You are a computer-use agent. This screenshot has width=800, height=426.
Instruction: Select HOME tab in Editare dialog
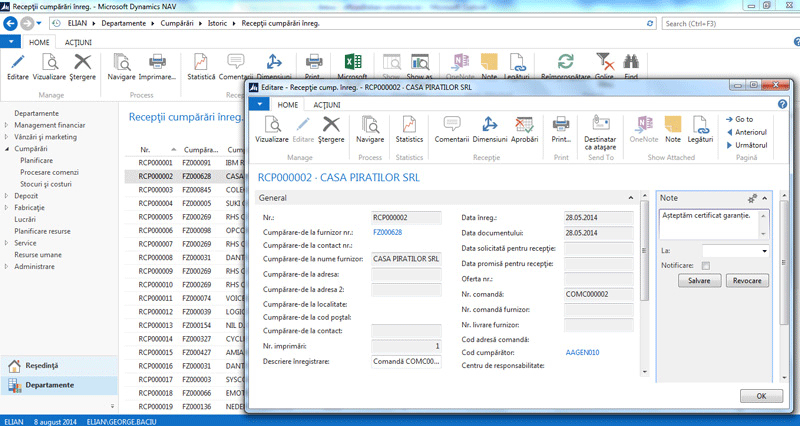click(x=288, y=105)
